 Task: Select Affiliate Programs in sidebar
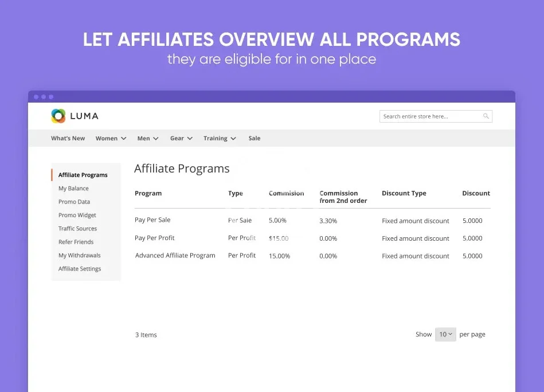(x=83, y=175)
